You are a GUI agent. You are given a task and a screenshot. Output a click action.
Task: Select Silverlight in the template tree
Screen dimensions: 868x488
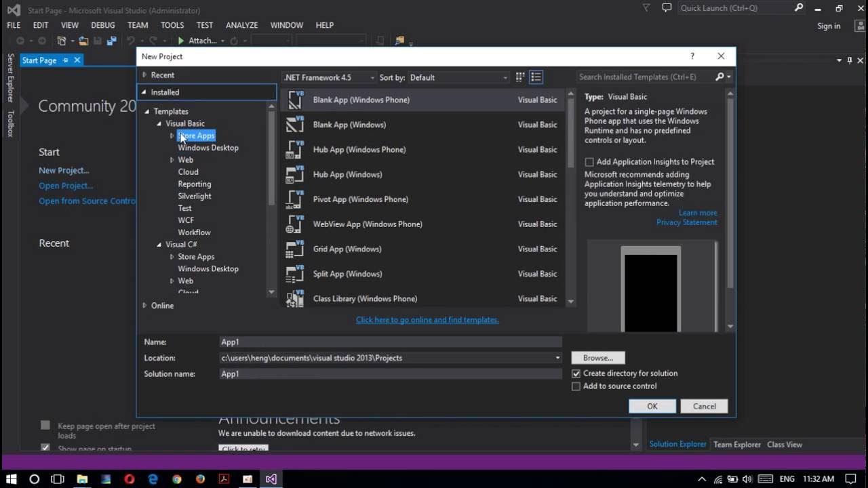[x=195, y=196]
